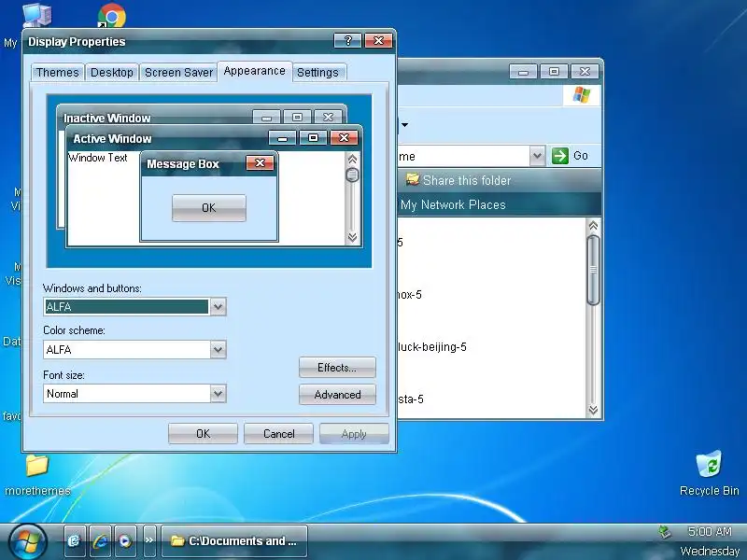Viewport: 747px width, 560px height.
Task: Click the preview scrollbar down arrow
Action: tap(352, 237)
